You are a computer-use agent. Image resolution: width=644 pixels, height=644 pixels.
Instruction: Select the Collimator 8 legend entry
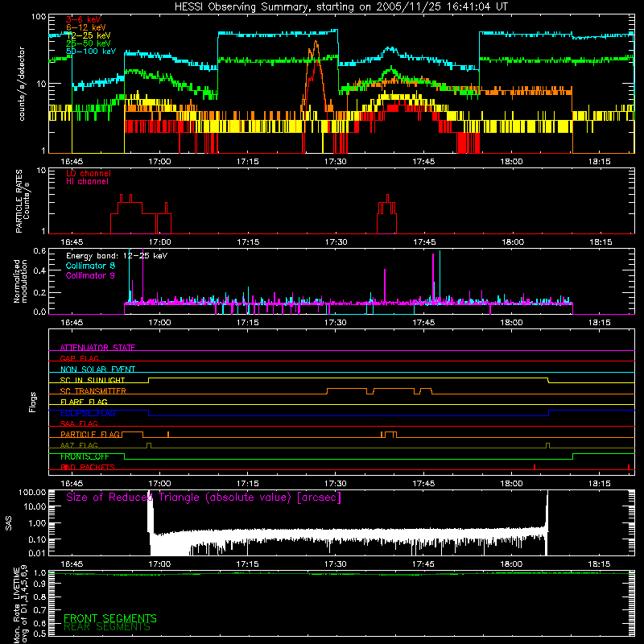[x=90, y=266]
